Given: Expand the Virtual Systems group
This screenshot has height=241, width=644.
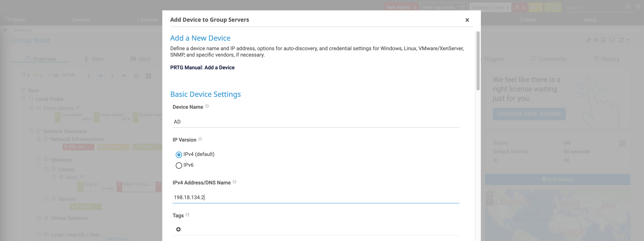Looking at the screenshot, I should pyautogui.click(x=39, y=218).
